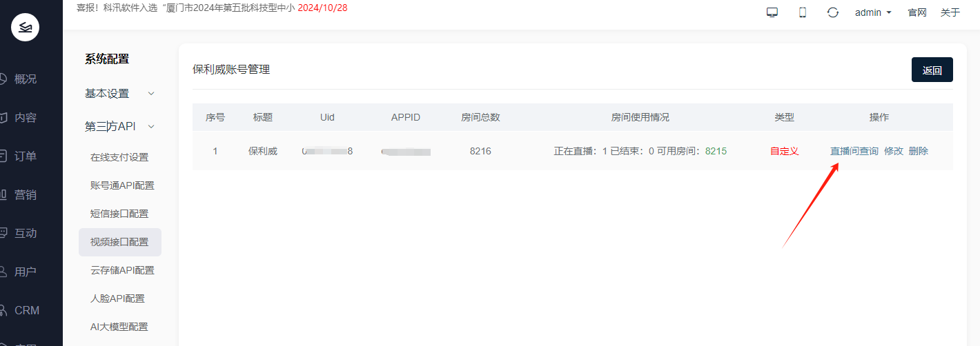This screenshot has height=346, width=980.
Task: Click the desktop monitor preview icon
Action: point(772,12)
